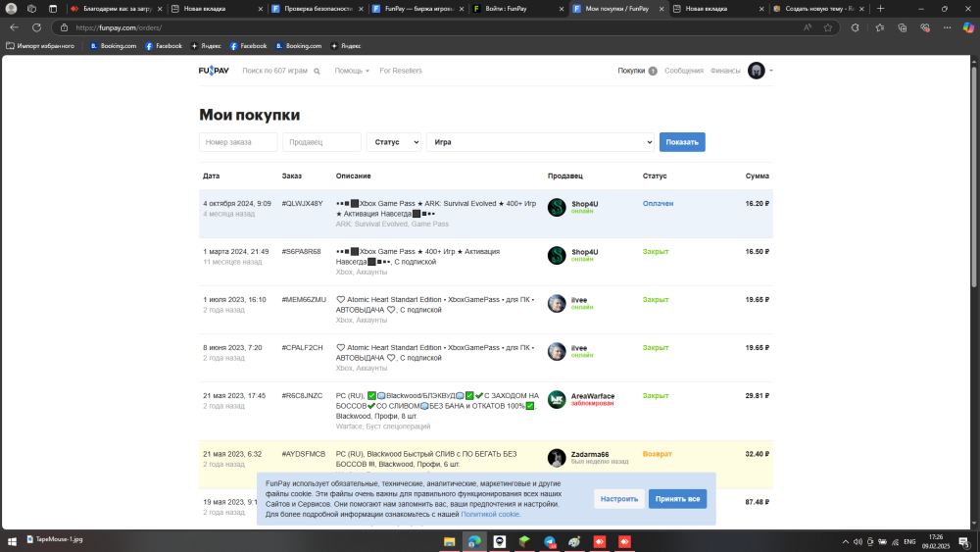Open the For Resellers link
The height and width of the screenshot is (552, 980).
tap(401, 71)
